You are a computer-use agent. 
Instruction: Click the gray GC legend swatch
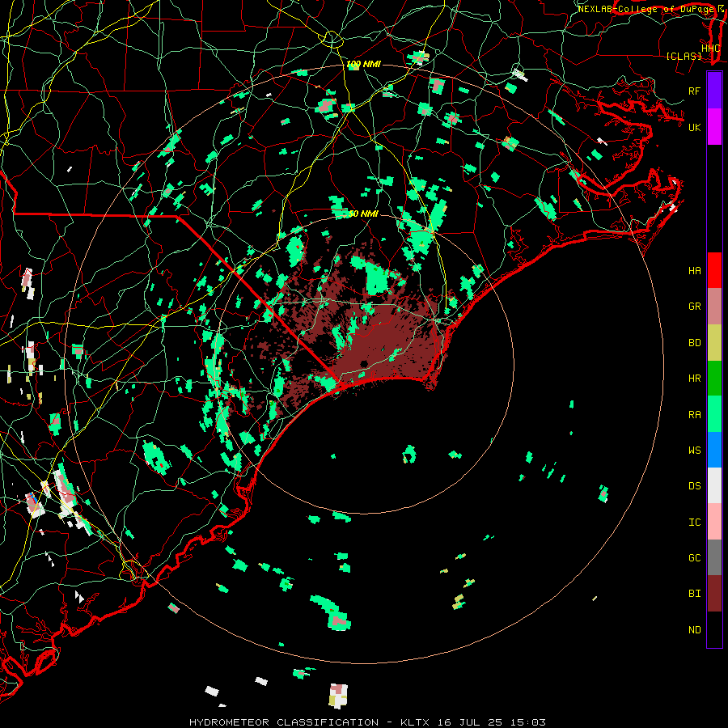(x=714, y=557)
